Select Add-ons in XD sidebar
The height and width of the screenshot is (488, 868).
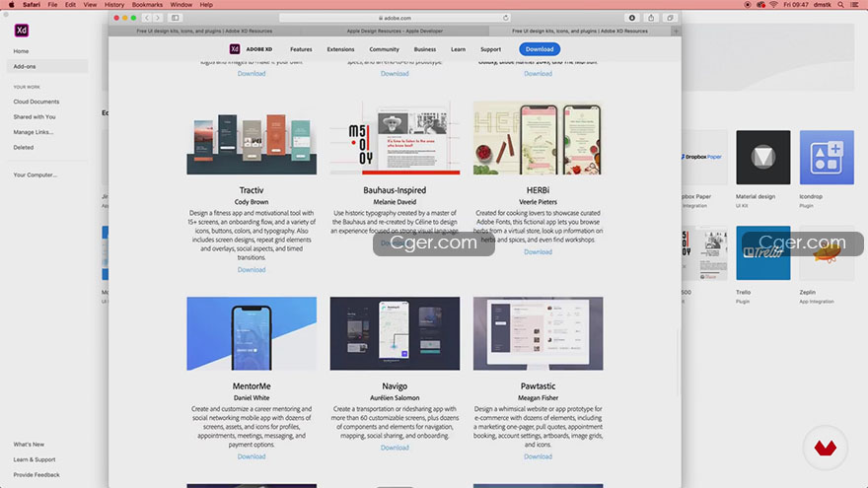47,66
